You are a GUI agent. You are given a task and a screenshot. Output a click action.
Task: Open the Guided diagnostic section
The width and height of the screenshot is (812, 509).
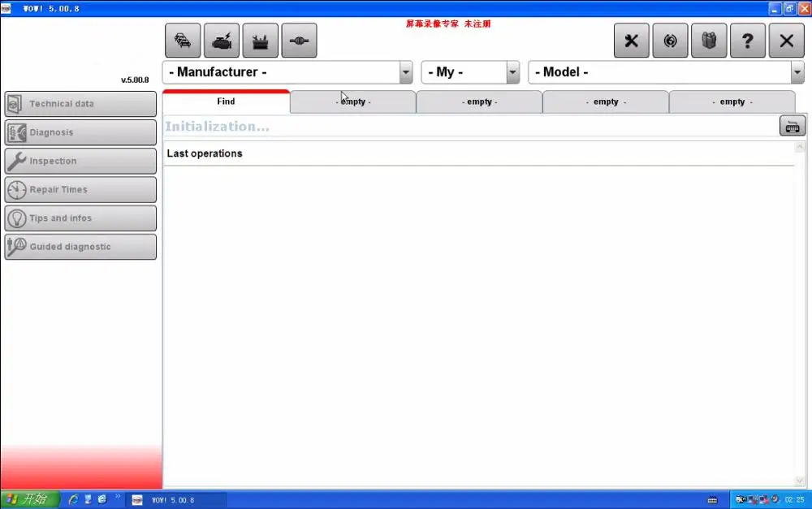point(80,247)
